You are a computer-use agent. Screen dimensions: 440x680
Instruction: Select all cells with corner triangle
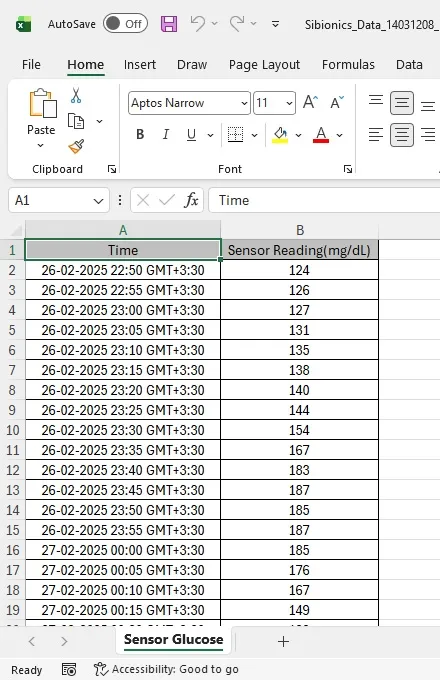pos(16,230)
